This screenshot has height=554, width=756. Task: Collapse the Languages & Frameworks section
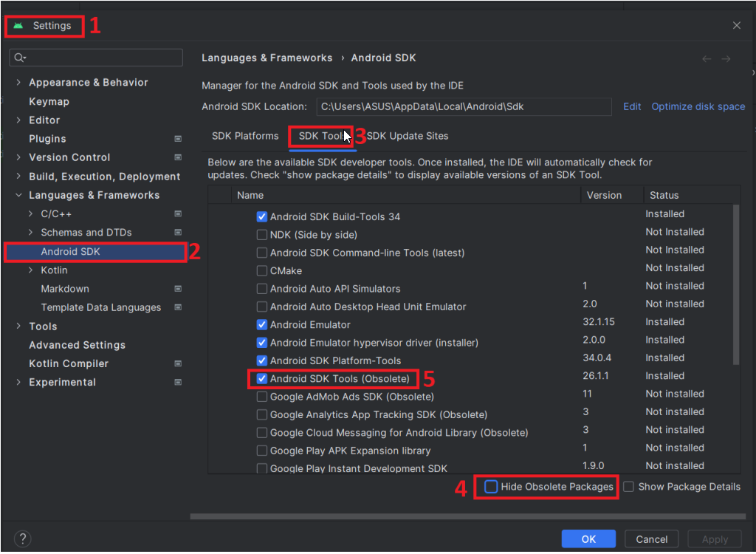[18, 196]
